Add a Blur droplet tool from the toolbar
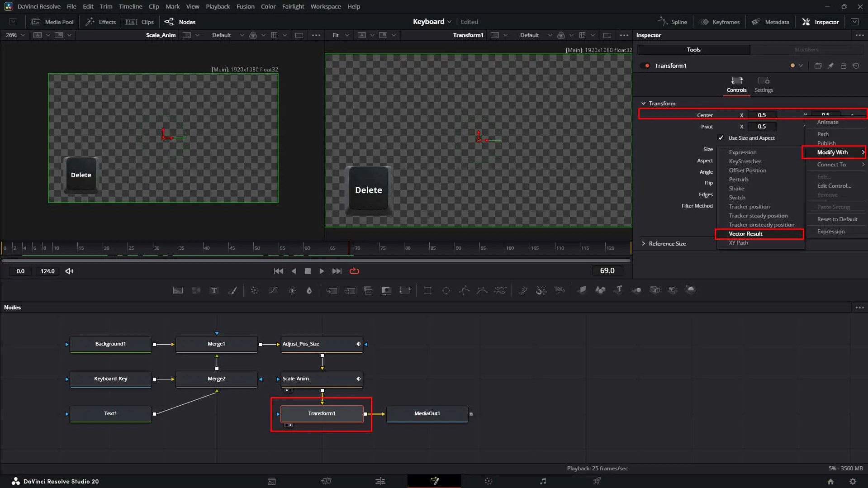This screenshot has height=488, width=868. tap(309, 290)
